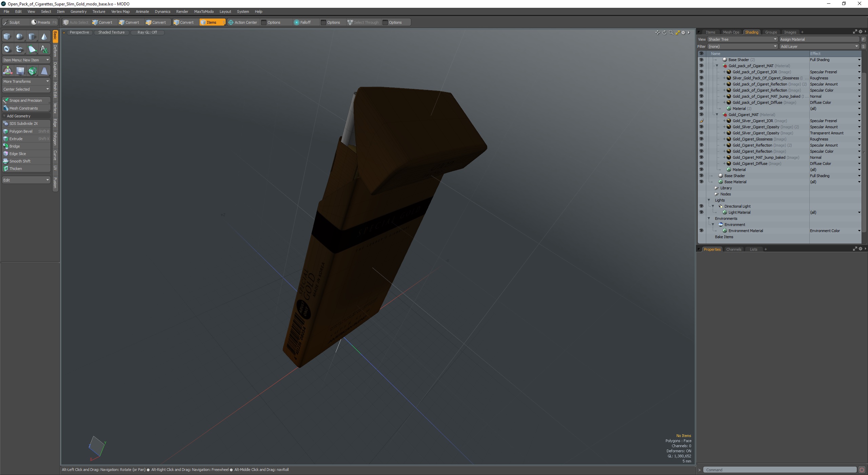868x475 pixels.
Task: Click the Edge Slice tool
Action: pyautogui.click(x=26, y=154)
